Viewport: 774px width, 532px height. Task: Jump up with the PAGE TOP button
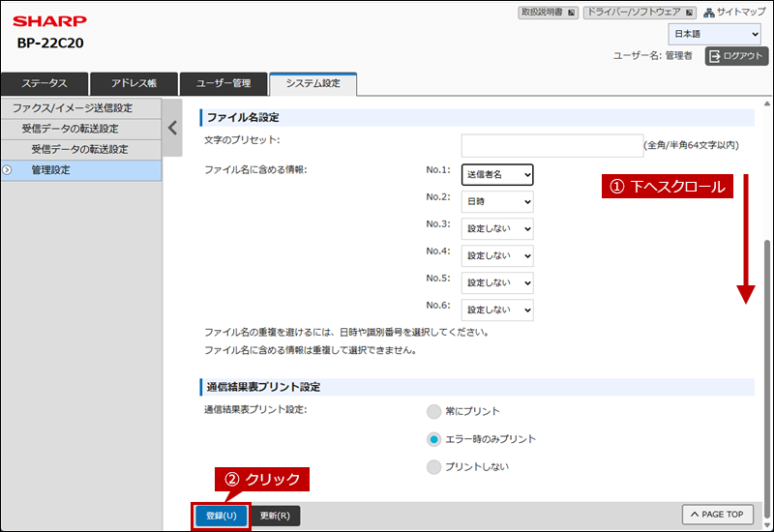717,515
